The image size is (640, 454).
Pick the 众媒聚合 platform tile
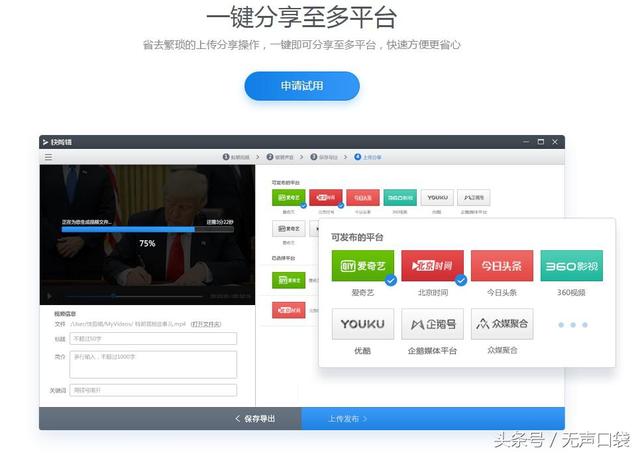501,324
